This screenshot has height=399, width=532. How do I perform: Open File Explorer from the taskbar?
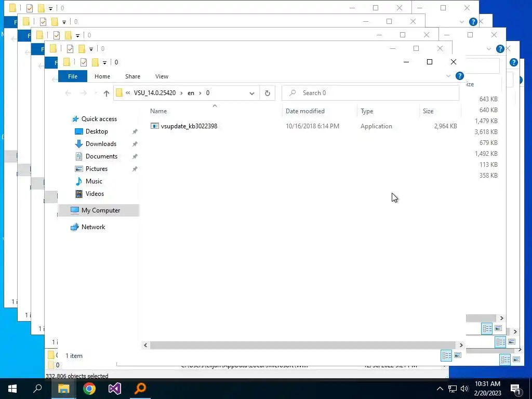(x=63, y=389)
